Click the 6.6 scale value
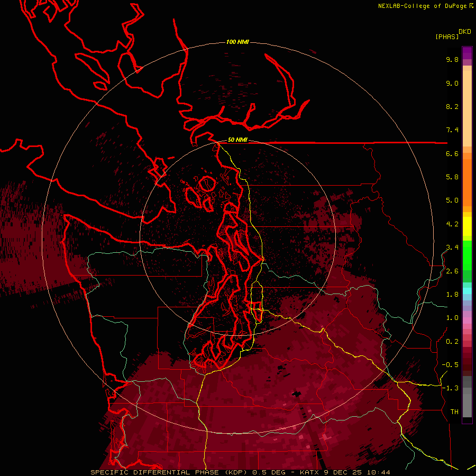Viewport: 476px width, 476px height. click(452, 153)
